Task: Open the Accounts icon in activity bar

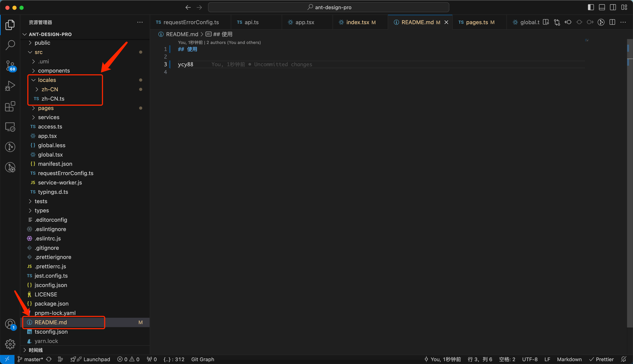Action: (10, 324)
